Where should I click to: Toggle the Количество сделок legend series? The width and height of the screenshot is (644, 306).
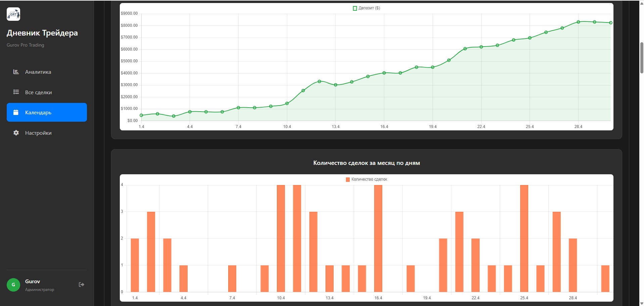[x=369, y=179]
